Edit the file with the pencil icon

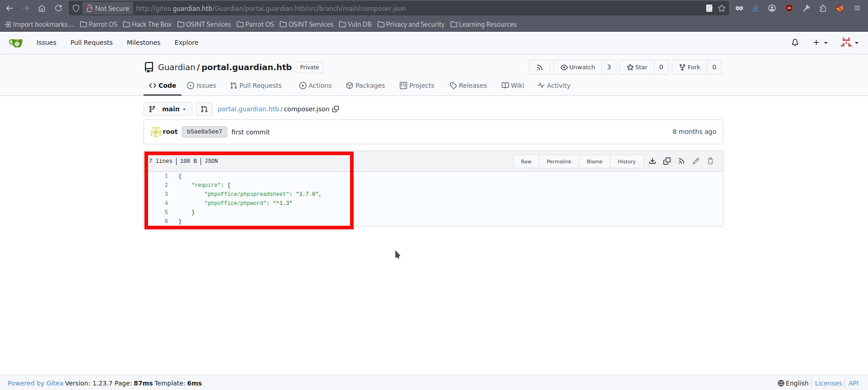tap(696, 161)
